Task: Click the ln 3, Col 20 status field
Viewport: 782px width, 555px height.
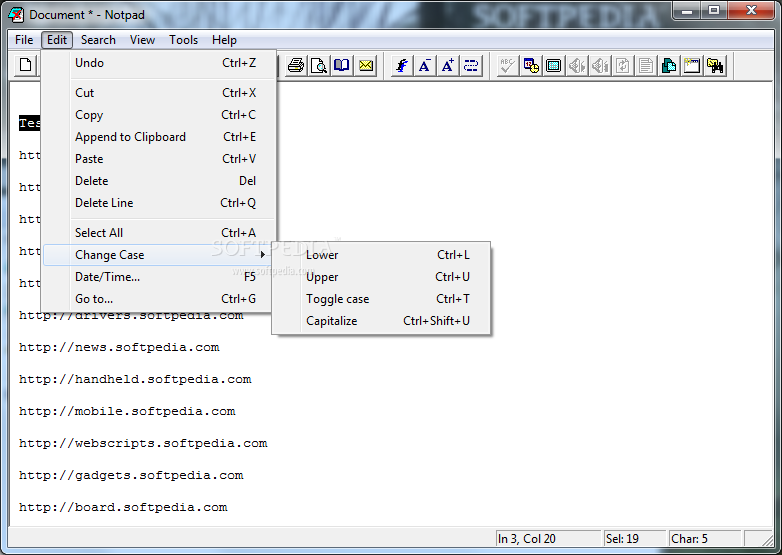Action: click(x=549, y=539)
